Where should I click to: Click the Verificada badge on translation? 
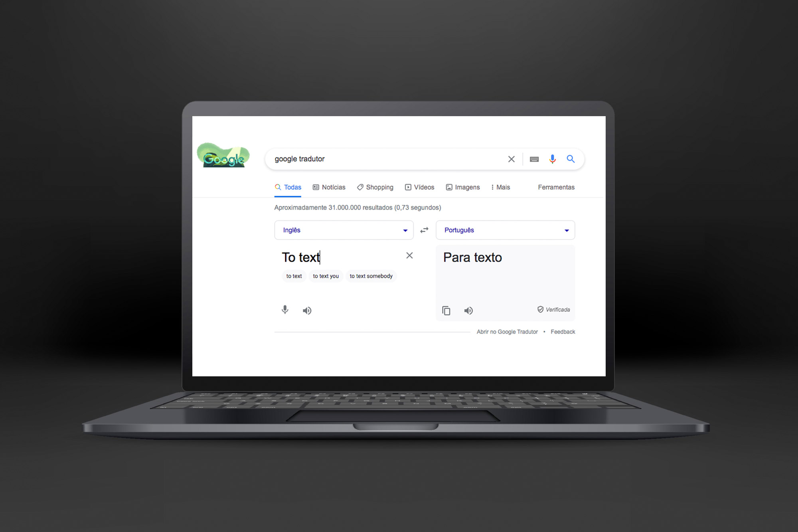coord(553,309)
